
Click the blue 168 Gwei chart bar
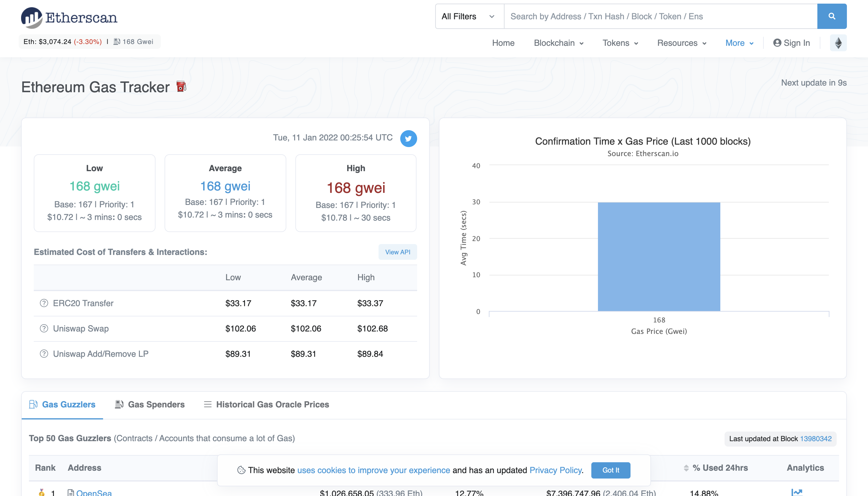659,256
